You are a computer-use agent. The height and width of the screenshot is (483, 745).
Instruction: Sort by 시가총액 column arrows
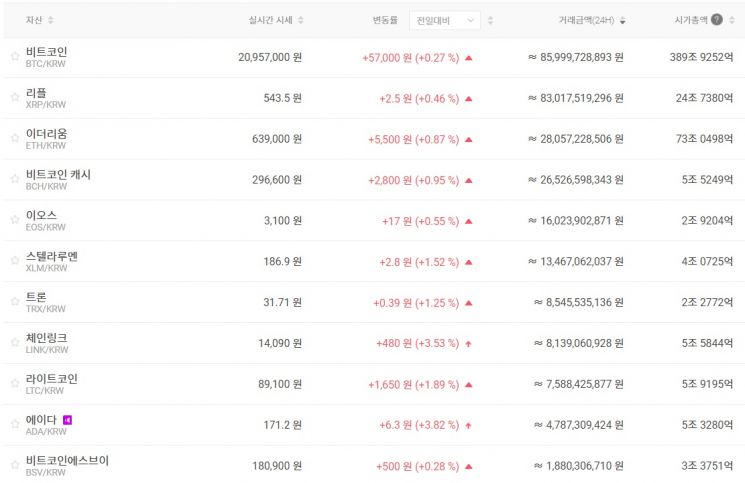coord(732,20)
